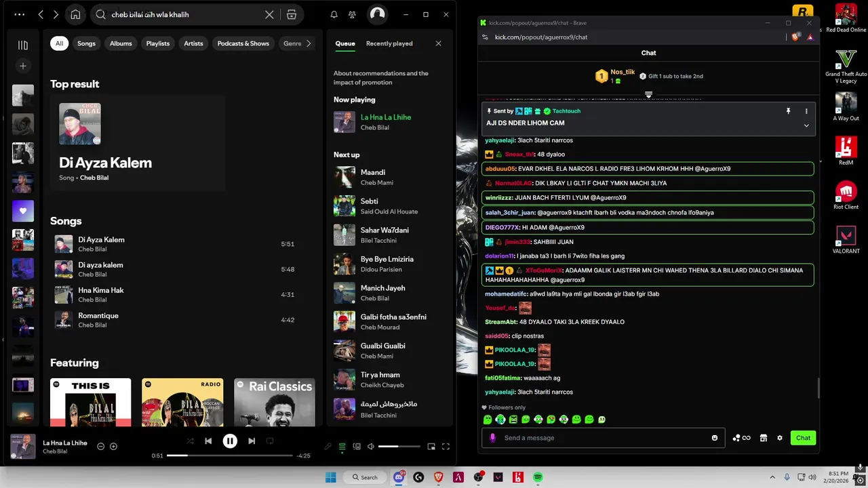Open the Spotify Home icon
The image size is (868, 488).
[75, 14]
